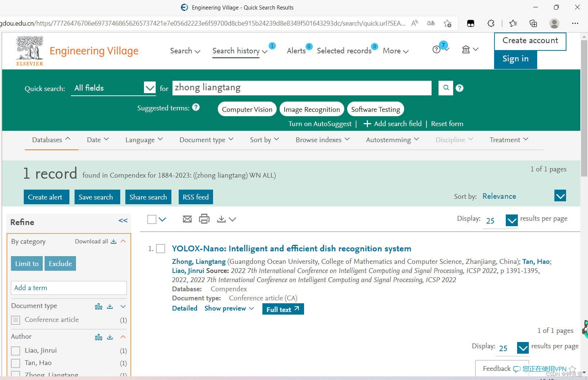Click Sign in button
The width and height of the screenshot is (588, 380).
[x=515, y=59]
